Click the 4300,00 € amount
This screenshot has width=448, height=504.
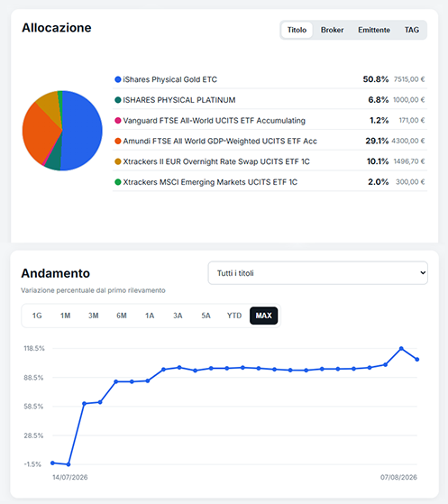408,141
